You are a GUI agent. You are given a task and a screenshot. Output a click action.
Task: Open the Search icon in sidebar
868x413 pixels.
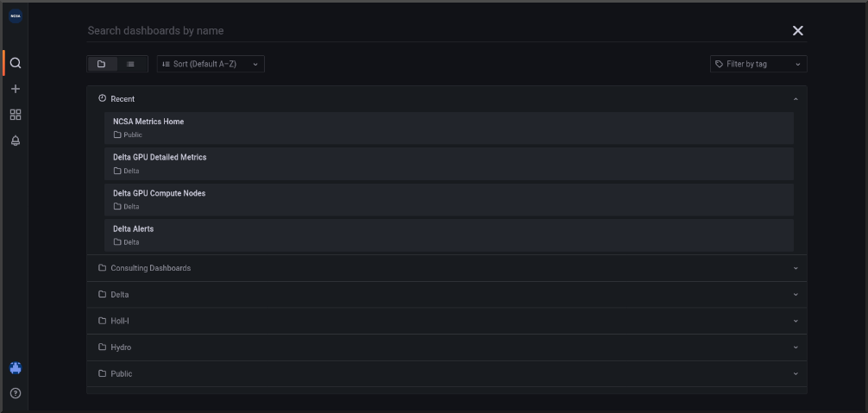click(16, 63)
